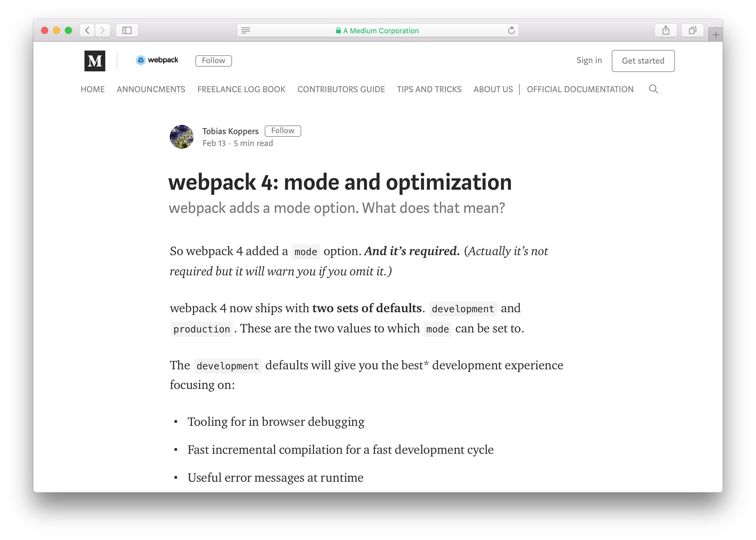Click the search magnifier icon

(x=653, y=89)
